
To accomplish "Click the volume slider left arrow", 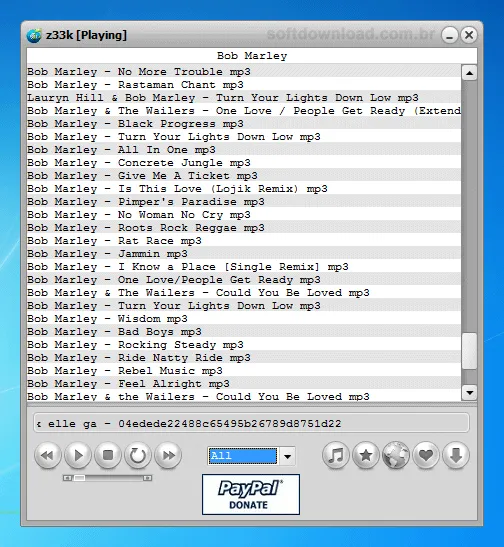I will tap(67, 478).
